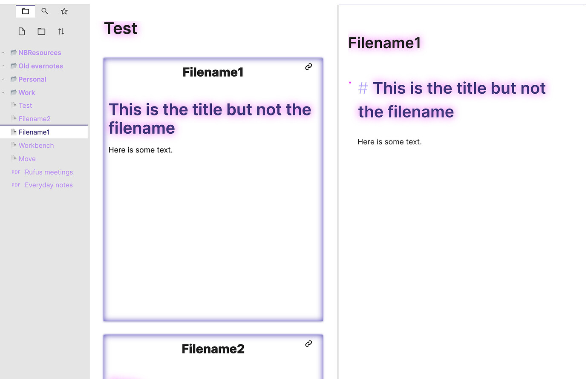Open the starred items tab
This screenshot has width=588, height=379.
(64, 11)
